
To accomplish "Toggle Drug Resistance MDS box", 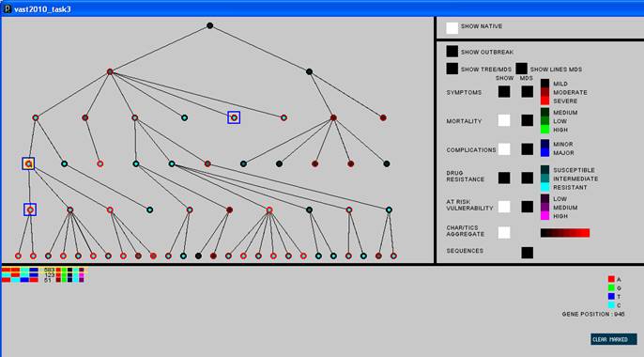I will pyautogui.click(x=528, y=178).
